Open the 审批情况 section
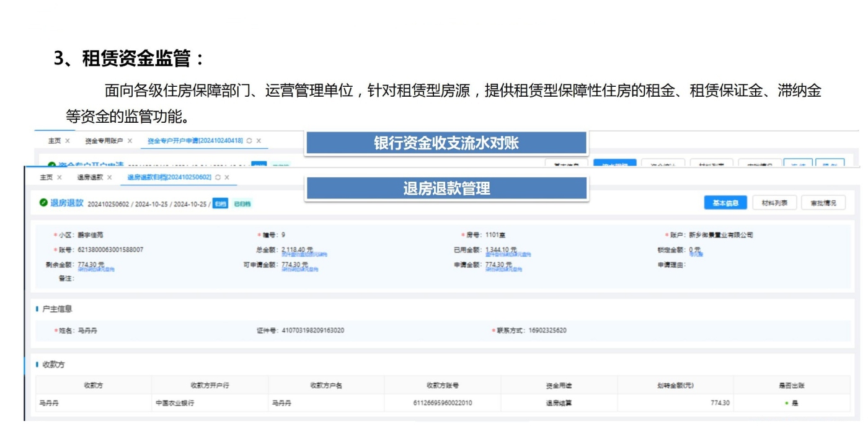 [823, 203]
